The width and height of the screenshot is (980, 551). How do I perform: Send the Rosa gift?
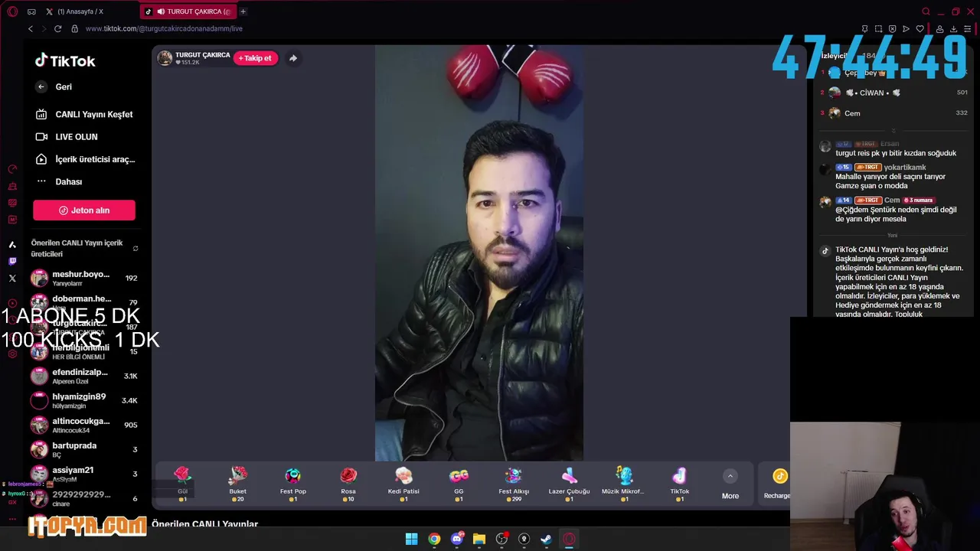[x=348, y=484]
